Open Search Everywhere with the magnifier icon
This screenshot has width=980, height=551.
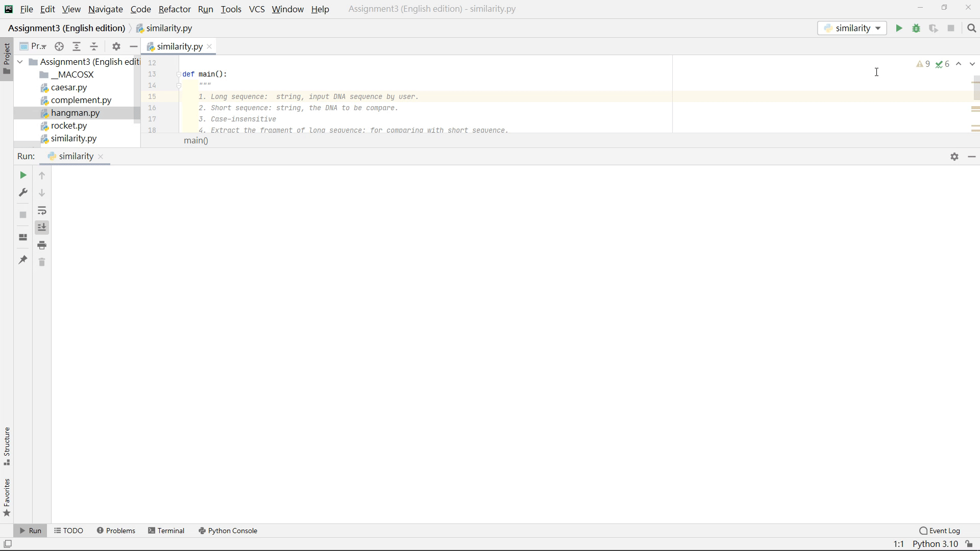[971, 28]
